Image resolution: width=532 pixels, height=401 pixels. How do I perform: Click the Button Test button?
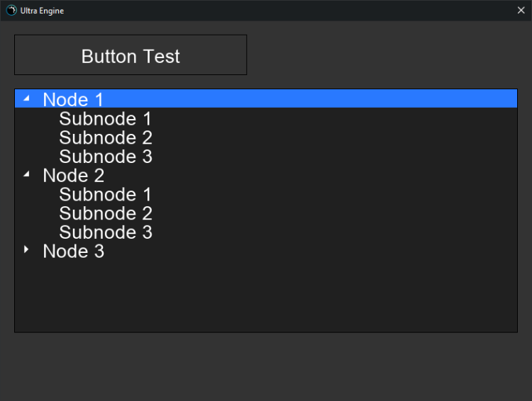click(131, 55)
